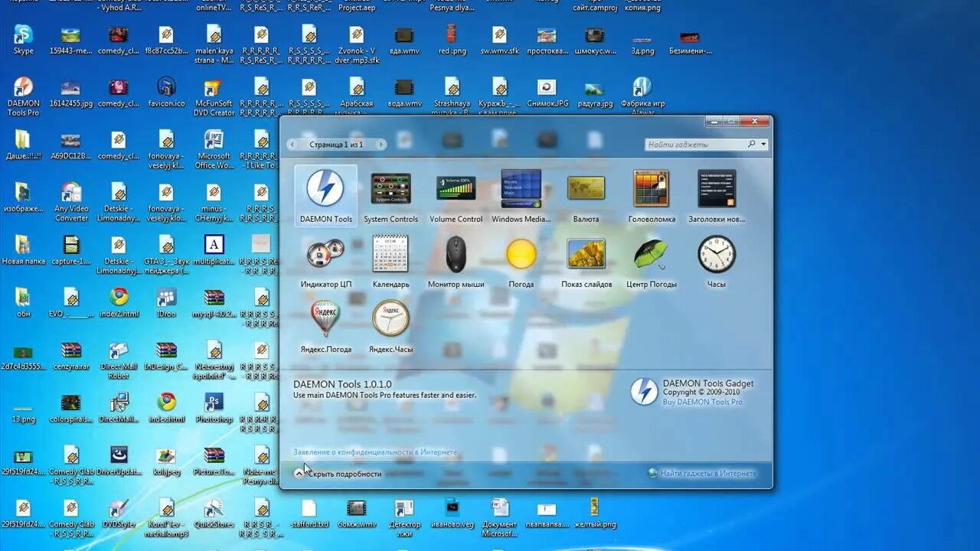This screenshot has height=551, width=980.
Task: Click the DAEMON Tools Gadget logo in details
Action: pos(644,391)
